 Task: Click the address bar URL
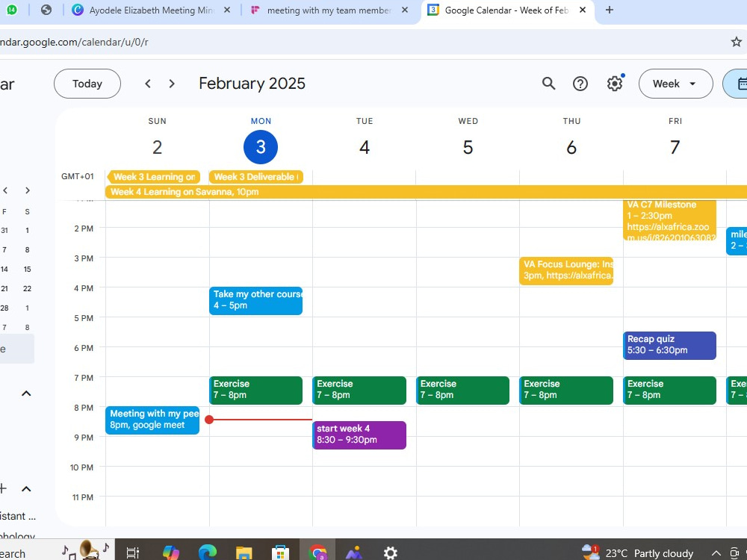[x=74, y=42]
